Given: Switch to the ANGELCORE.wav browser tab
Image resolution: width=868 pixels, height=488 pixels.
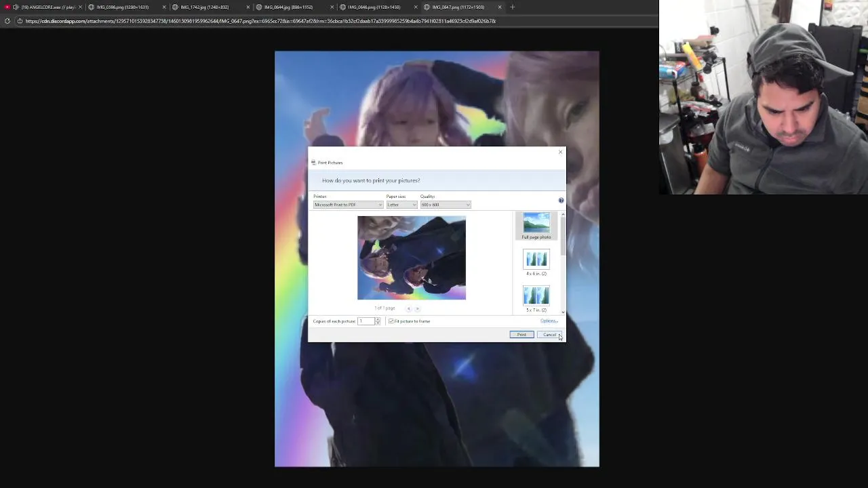Looking at the screenshot, I should click(x=44, y=7).
